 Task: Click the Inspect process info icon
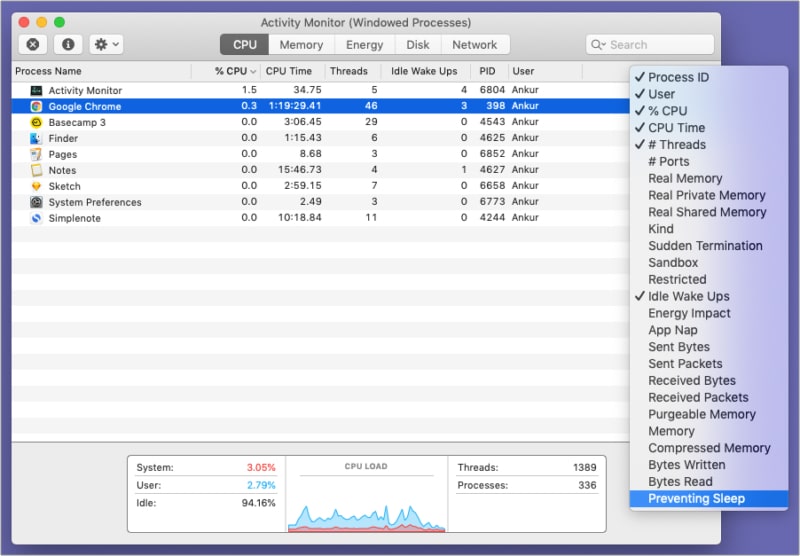67,44
